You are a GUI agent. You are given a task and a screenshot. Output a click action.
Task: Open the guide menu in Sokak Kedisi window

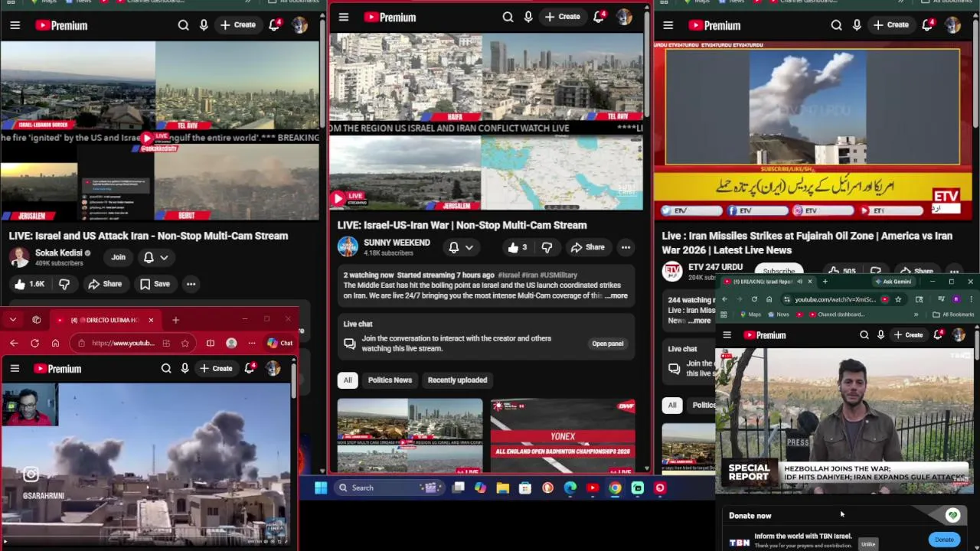pyautogui.click(x=15, y=25)
